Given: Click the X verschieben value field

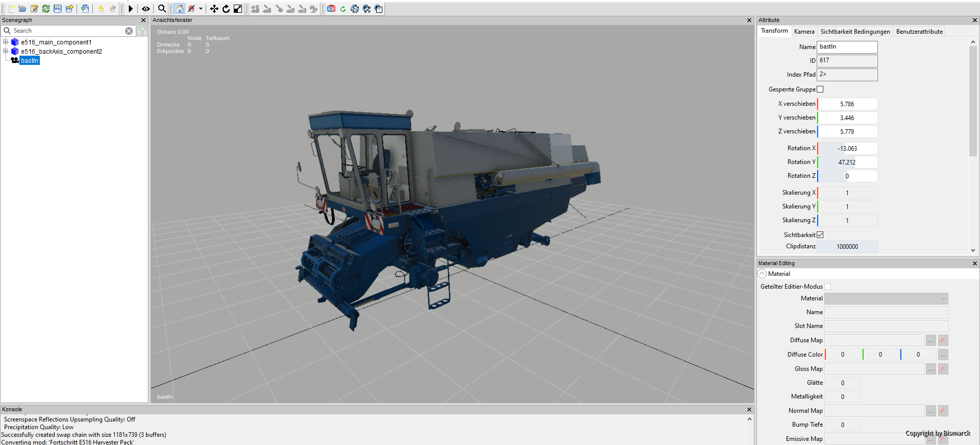Looking at the screenshot, I should [847, 104].
